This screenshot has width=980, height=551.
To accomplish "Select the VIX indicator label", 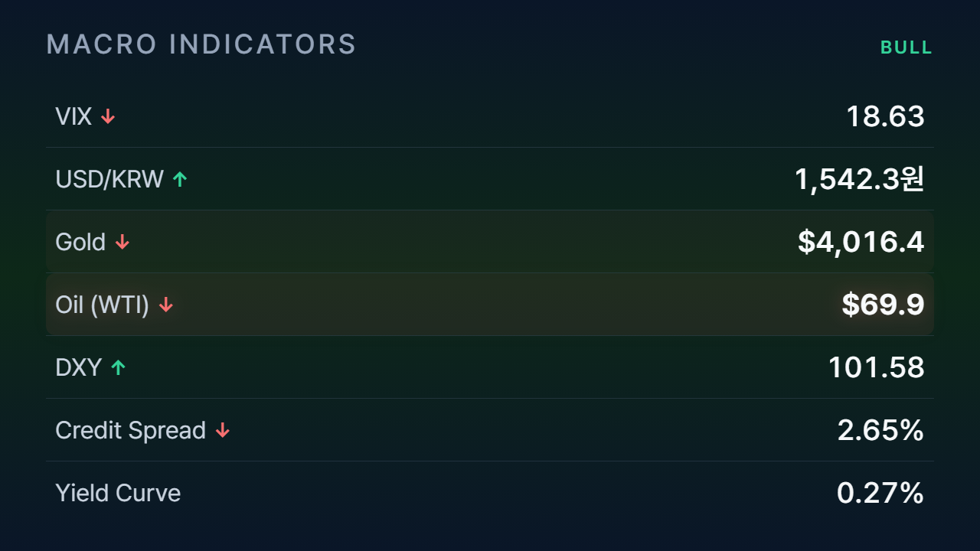I will pos(73,116).
